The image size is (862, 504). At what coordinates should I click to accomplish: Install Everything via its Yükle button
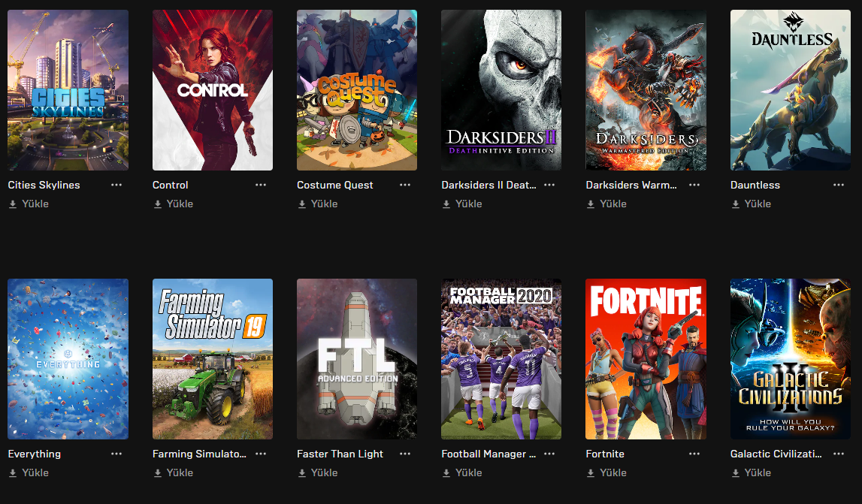pyautogui.click(x=29, y=472)
